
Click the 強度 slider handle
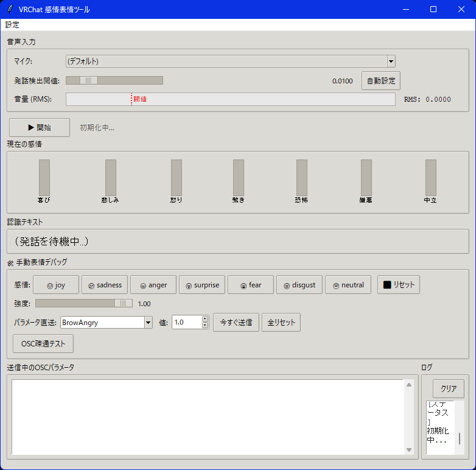(x=123, y=303)
